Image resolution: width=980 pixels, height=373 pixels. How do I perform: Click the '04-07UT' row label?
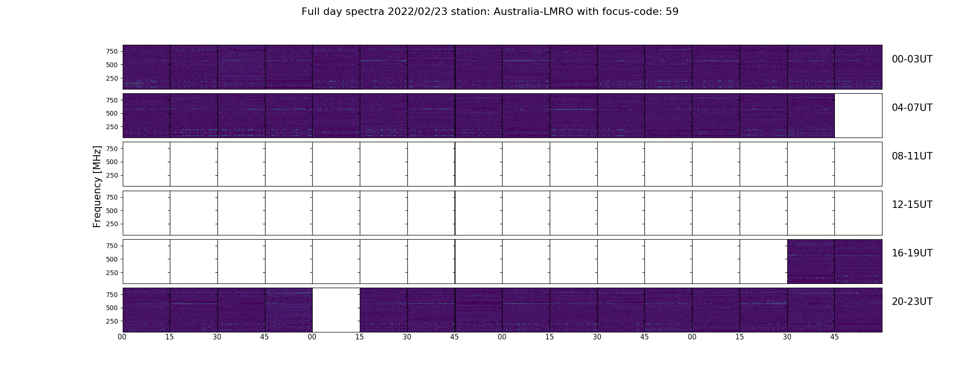pyautogui.click(x=912, y=108)
